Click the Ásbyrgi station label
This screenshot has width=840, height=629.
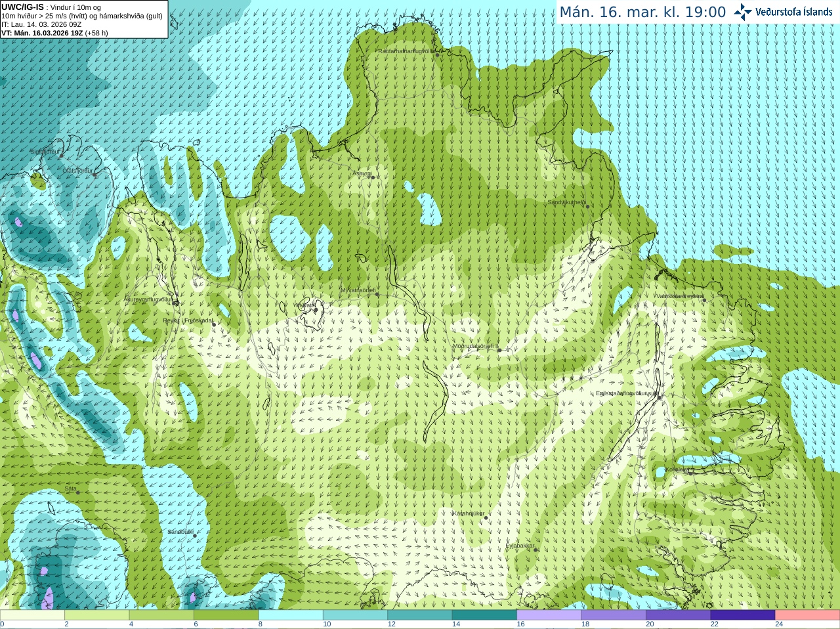pyautogui.click(x=362, y=173)
